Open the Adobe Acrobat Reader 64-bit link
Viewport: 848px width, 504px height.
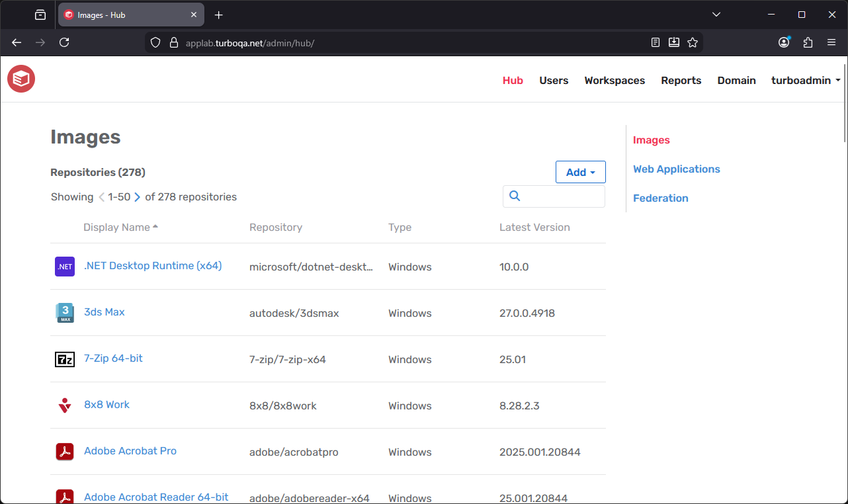156,497
